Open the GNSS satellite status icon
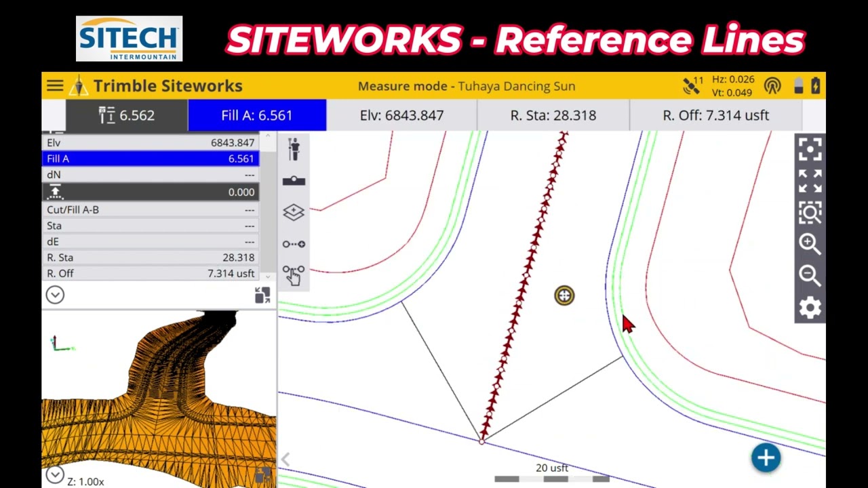The width and height of the screenshot is (868, 488). 692,85
